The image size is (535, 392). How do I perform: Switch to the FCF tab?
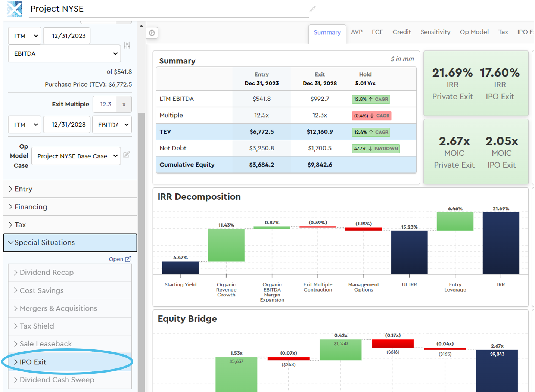[x=377, y=32]
